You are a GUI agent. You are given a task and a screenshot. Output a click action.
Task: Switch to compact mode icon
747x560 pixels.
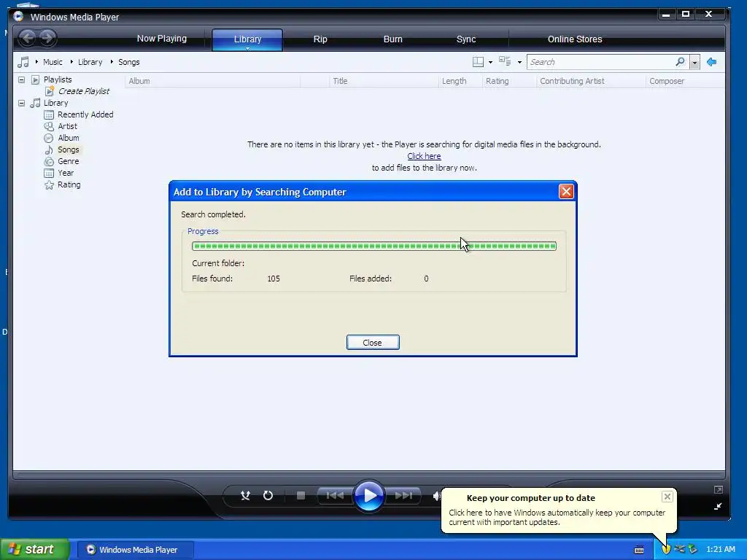pos(718,506)
